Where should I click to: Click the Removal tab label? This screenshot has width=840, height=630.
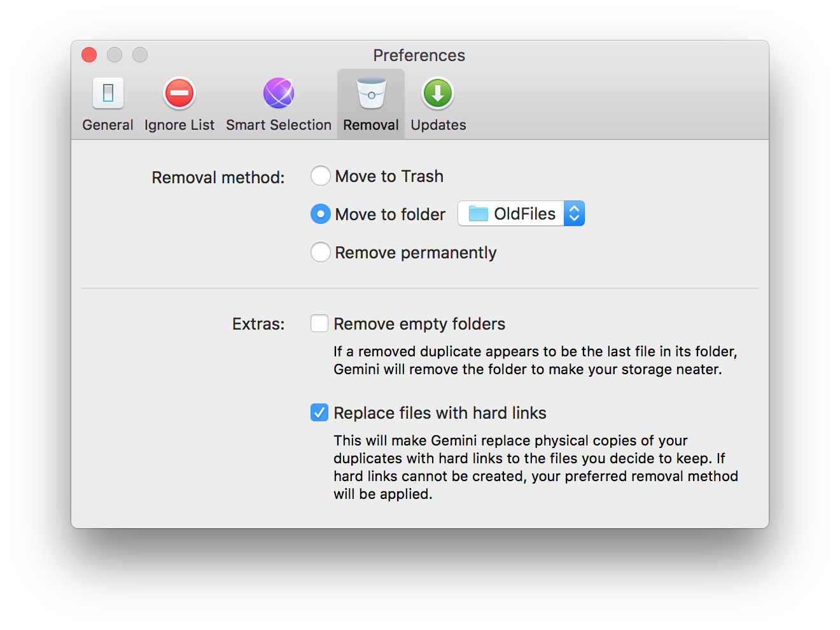pos(371,125)
